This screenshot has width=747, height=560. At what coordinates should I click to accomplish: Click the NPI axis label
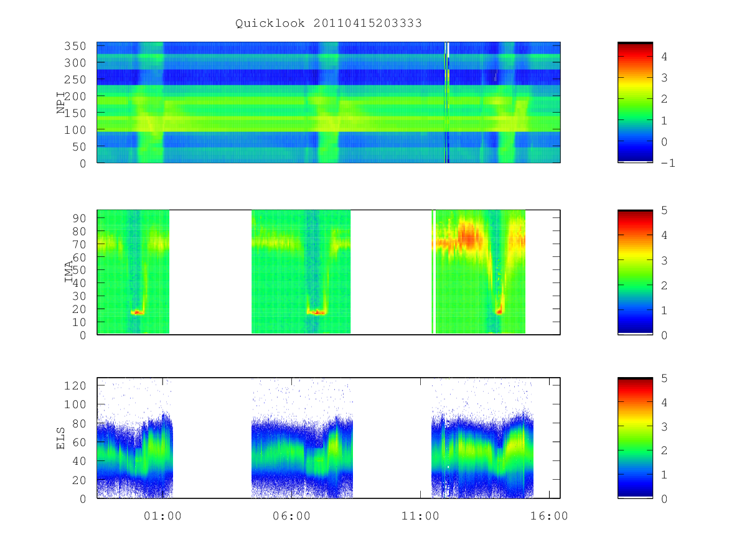[x=61, y=103]
